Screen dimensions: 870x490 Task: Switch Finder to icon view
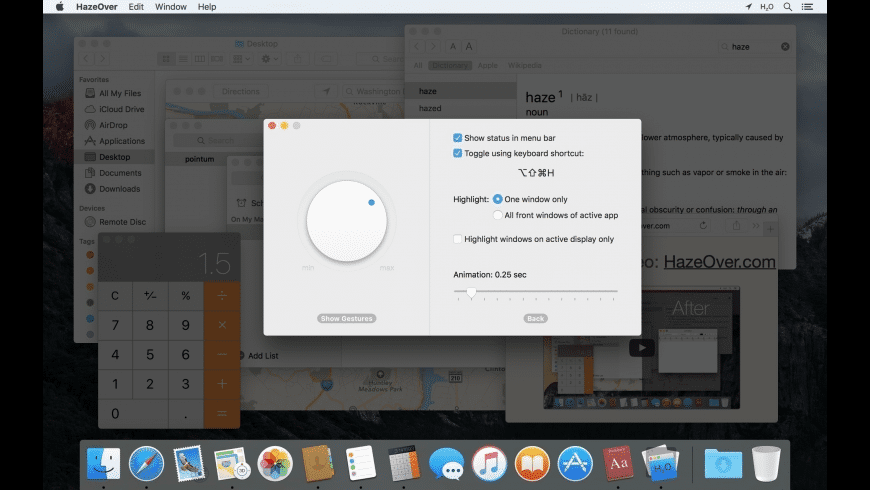click(x=166, y=59)
